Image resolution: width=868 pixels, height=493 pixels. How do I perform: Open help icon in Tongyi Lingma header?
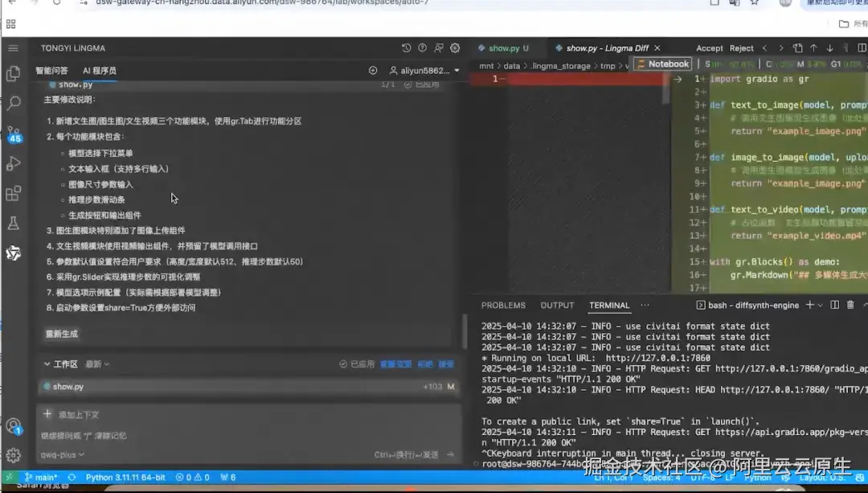tap(423, 48)
